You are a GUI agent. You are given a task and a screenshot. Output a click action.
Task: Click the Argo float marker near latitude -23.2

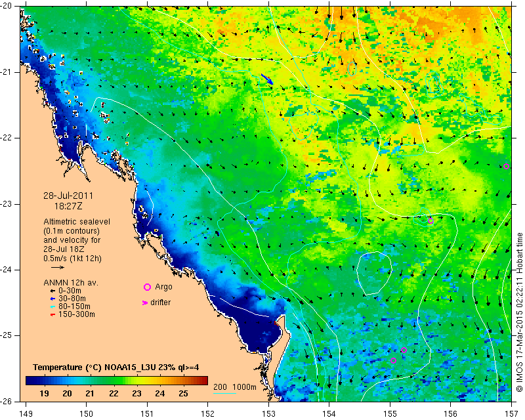430,220
